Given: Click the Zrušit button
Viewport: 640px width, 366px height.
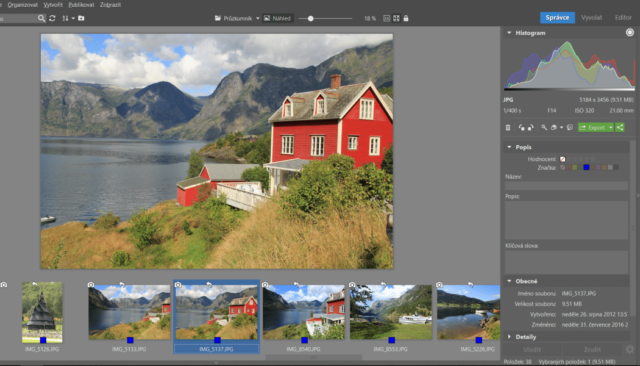Looking at the screenshot, I should coord(592,350).
